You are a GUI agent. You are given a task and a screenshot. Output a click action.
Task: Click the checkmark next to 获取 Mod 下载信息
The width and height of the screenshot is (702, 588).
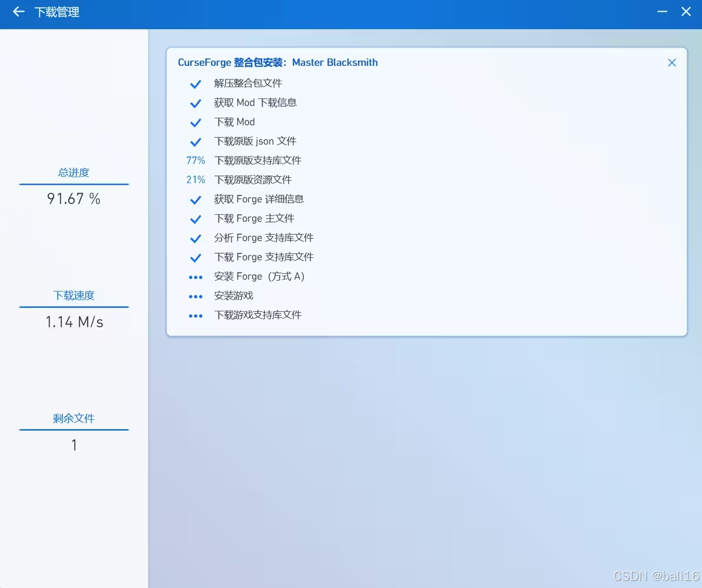click(196, 104)
